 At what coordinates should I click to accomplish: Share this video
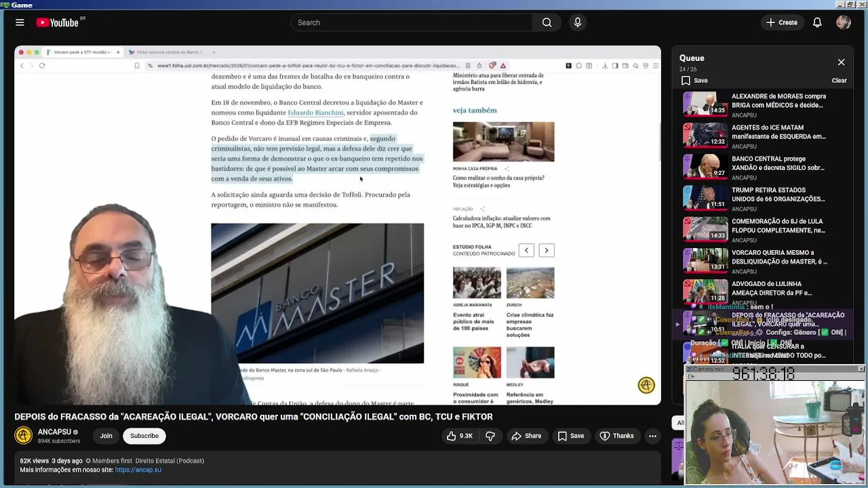[526, 436]
